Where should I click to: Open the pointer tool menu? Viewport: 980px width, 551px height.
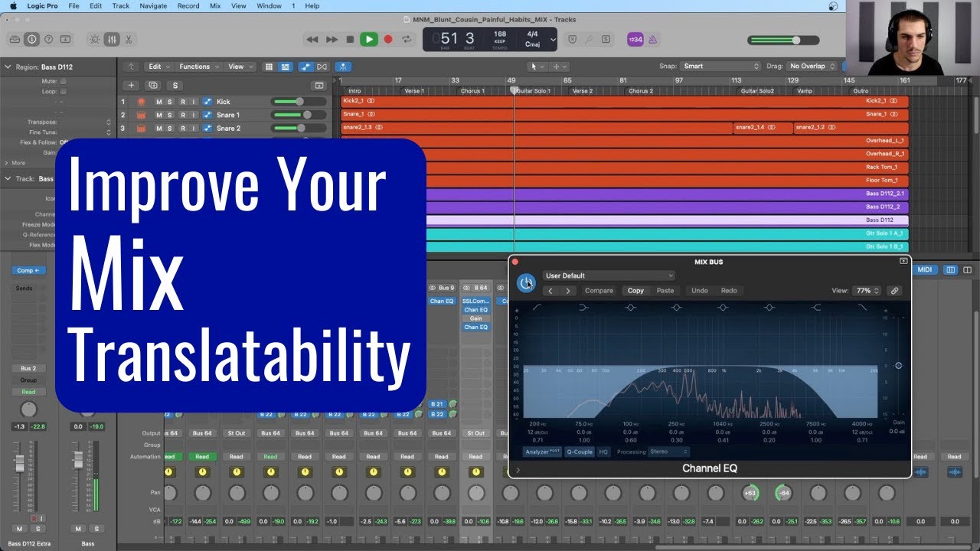click(x=536, y=67)
